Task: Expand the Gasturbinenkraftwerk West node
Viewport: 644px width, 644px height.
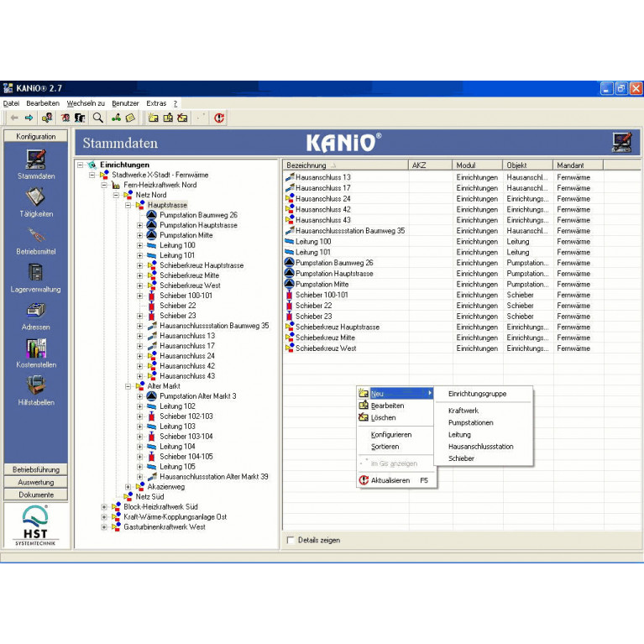Action: coord(104,527)
